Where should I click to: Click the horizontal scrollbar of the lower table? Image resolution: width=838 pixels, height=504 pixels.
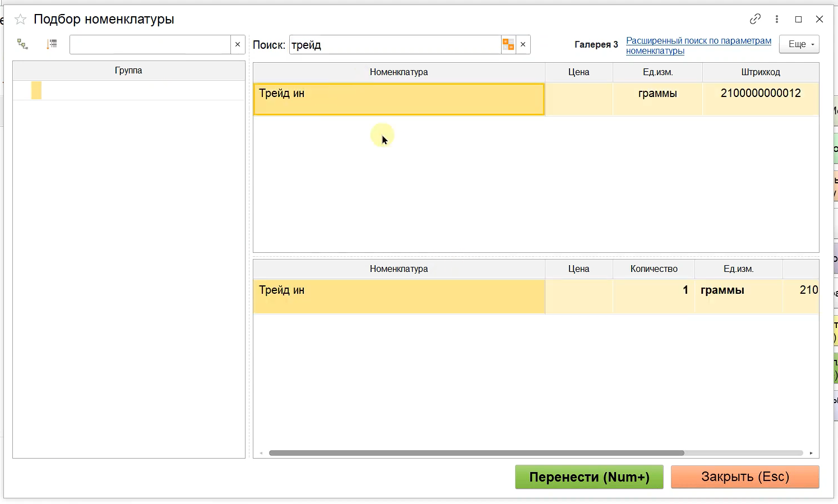coord(476,453)
